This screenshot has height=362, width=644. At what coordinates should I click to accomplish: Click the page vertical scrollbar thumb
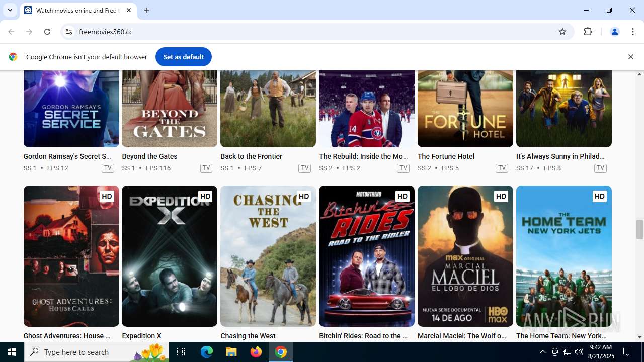click(639, 230)
